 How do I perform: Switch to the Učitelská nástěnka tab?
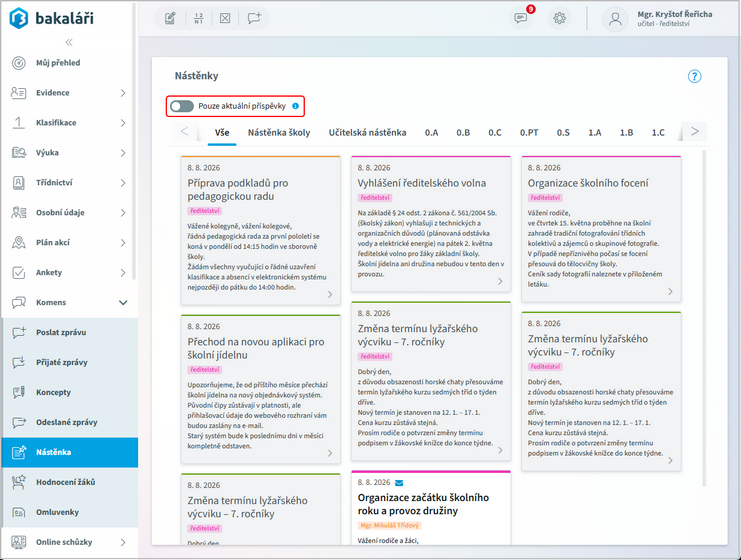tap(367, 132)
